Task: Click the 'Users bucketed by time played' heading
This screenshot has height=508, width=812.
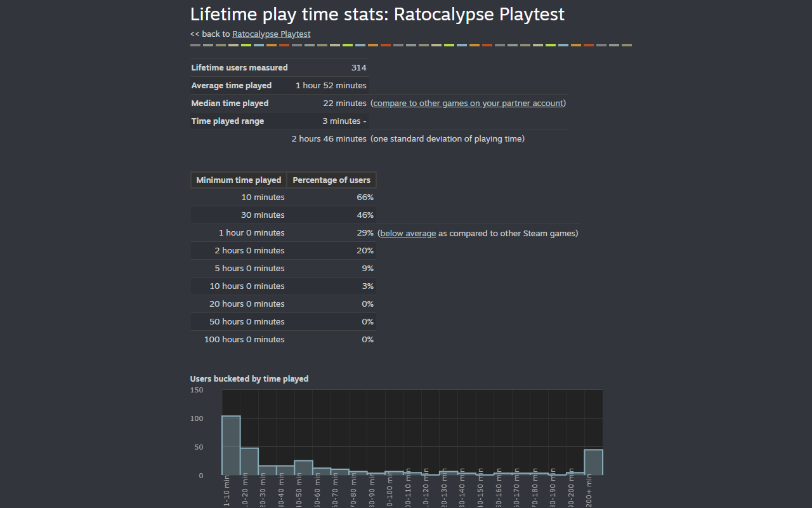Action: (x=249, y=378)
